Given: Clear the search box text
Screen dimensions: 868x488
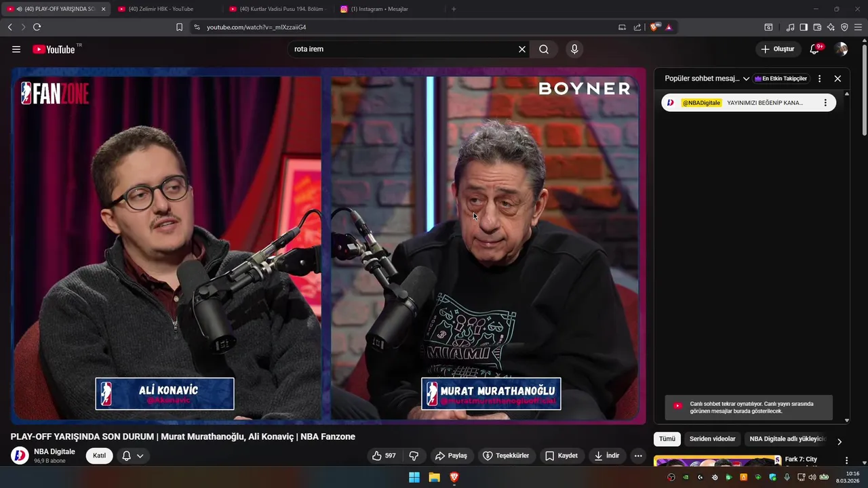Looking at the screenshot, I should (x=522, y=49).
